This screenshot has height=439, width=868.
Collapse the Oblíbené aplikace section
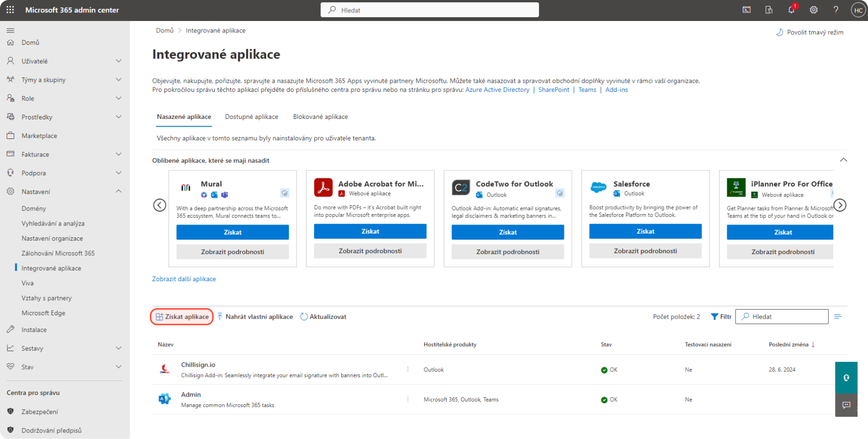(843, 160)
